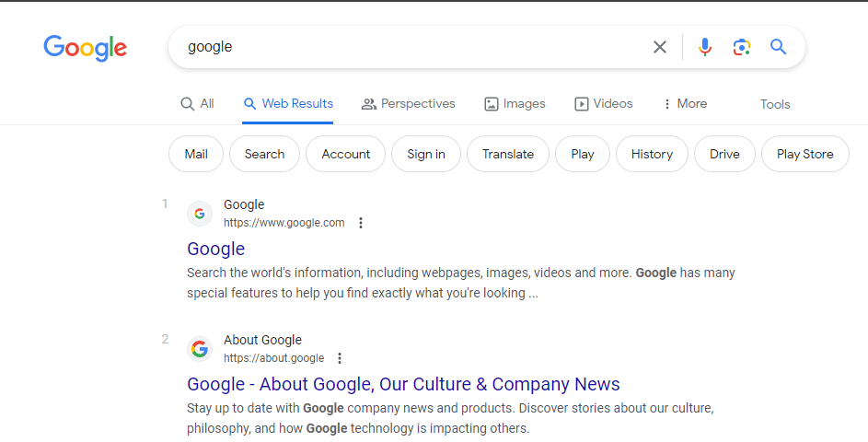This screenshot has height=442, width=868.
Task: Click the 'About Google' site name
Action: pos(263,340)
